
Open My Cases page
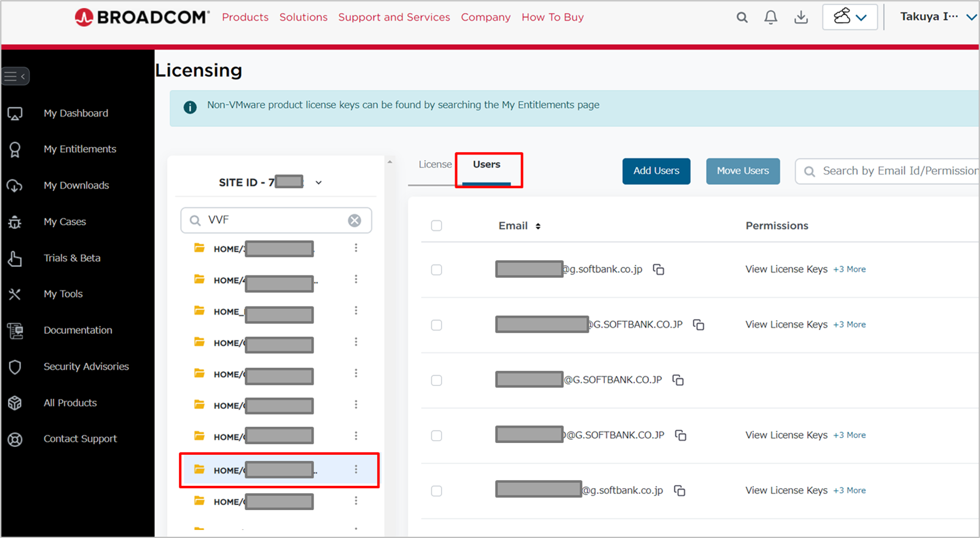coord(65,222)
